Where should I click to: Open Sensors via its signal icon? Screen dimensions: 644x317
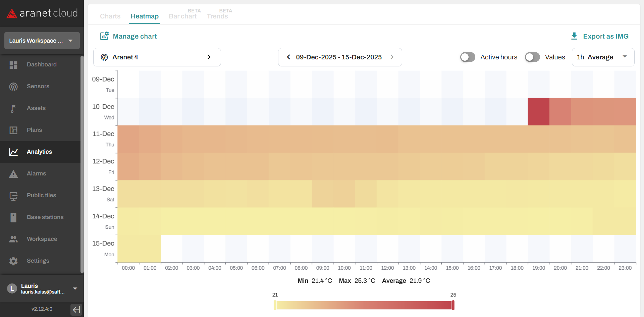coord(13,87)
